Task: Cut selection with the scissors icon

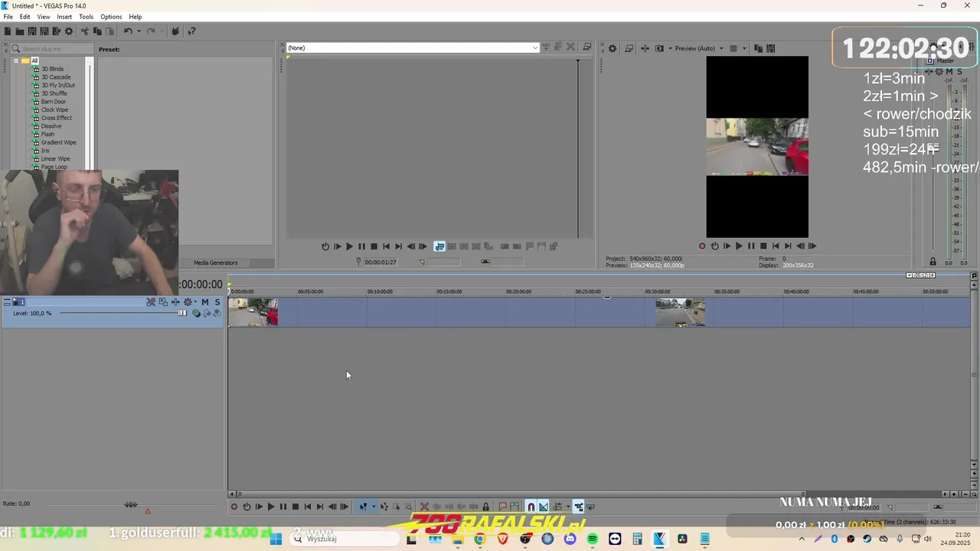Action: [x=85, y=31]
